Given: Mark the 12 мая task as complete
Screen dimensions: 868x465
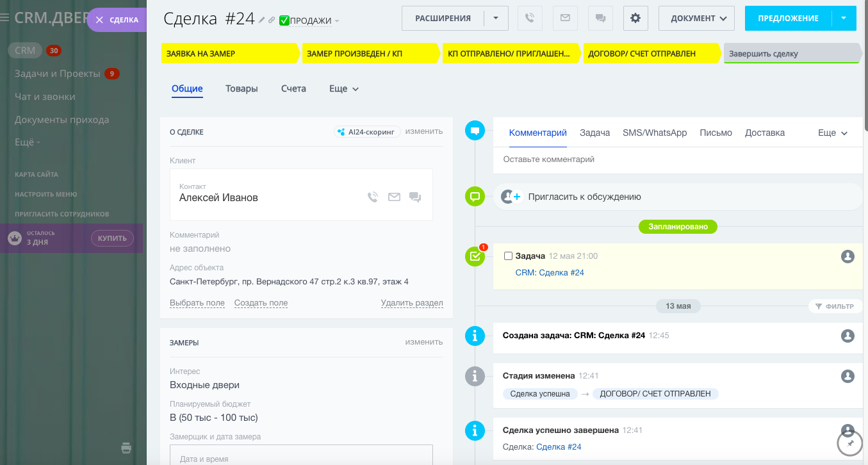Looking at the screenshot, I should coord(508,256).
